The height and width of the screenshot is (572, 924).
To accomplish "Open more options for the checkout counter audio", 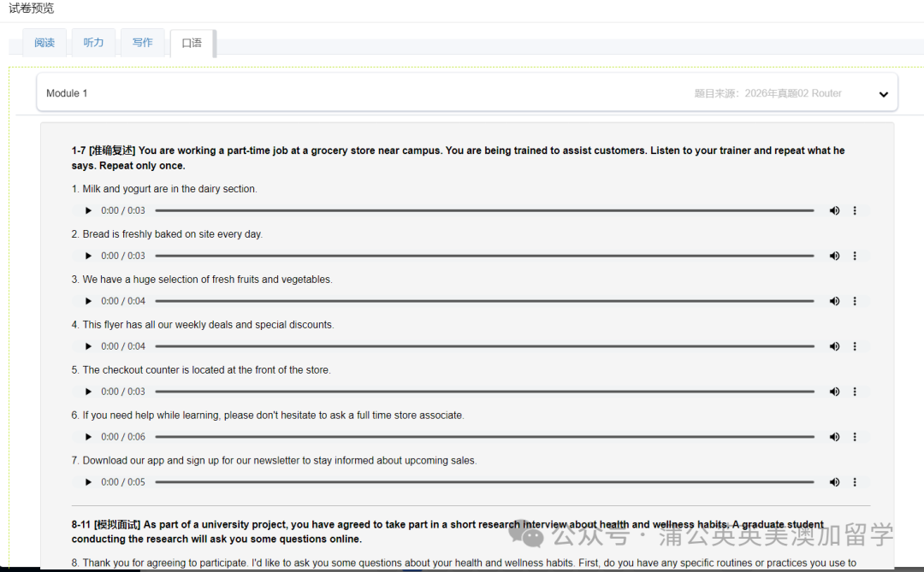I will coord(854,392).
